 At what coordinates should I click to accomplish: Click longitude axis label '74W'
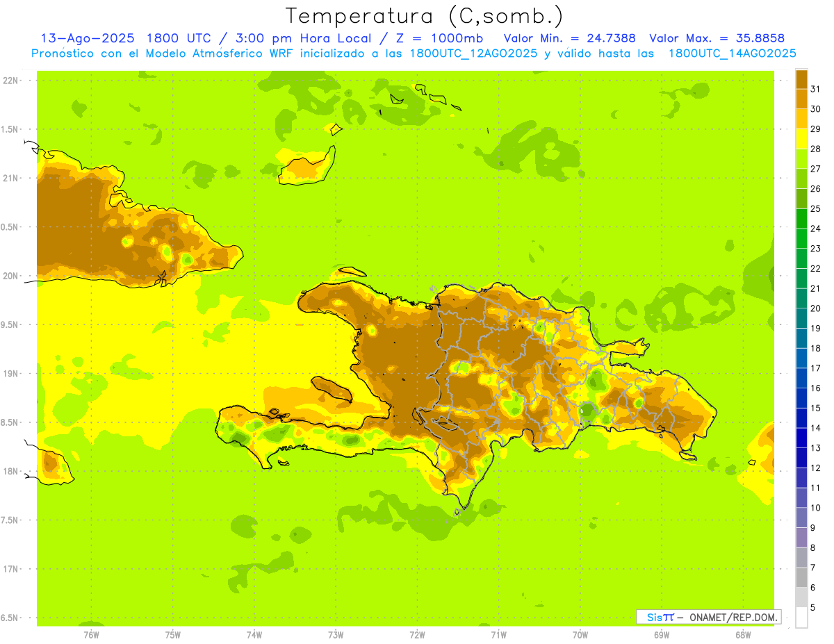[x=254, y=635]
